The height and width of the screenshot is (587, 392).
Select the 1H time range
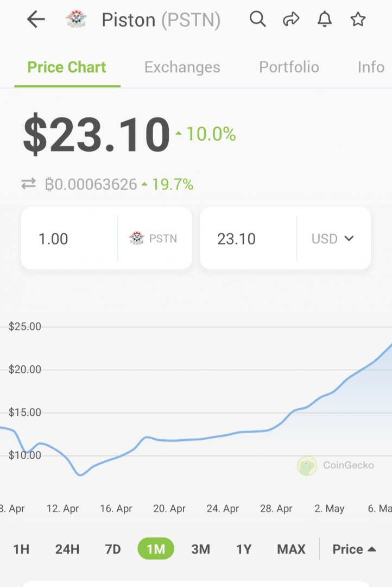(x=21, y=549)
